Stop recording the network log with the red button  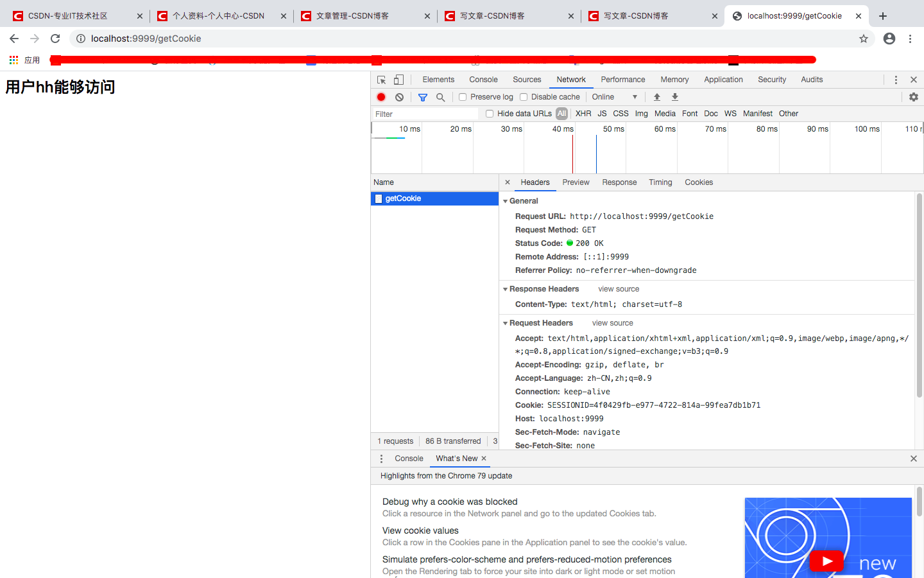(x=381, y=97)
